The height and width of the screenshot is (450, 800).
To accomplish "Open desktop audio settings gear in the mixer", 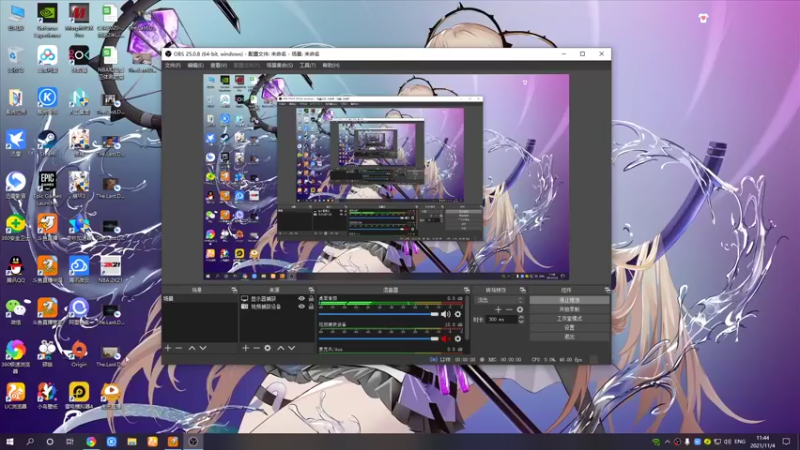I will coord(458,314).
